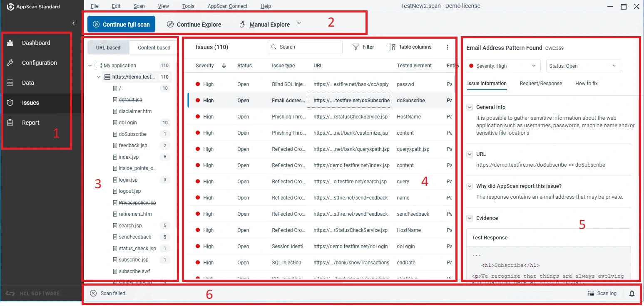Open the Tools menu

[x=188, y=6]
